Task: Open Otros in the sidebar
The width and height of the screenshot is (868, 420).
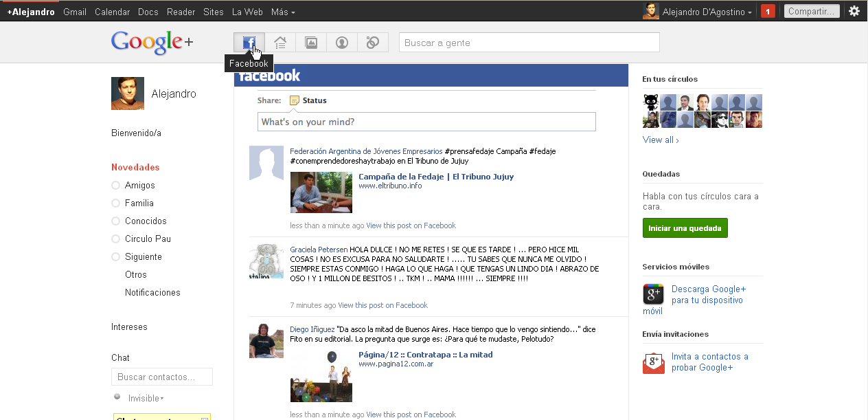Action: (x=136, y=274)
